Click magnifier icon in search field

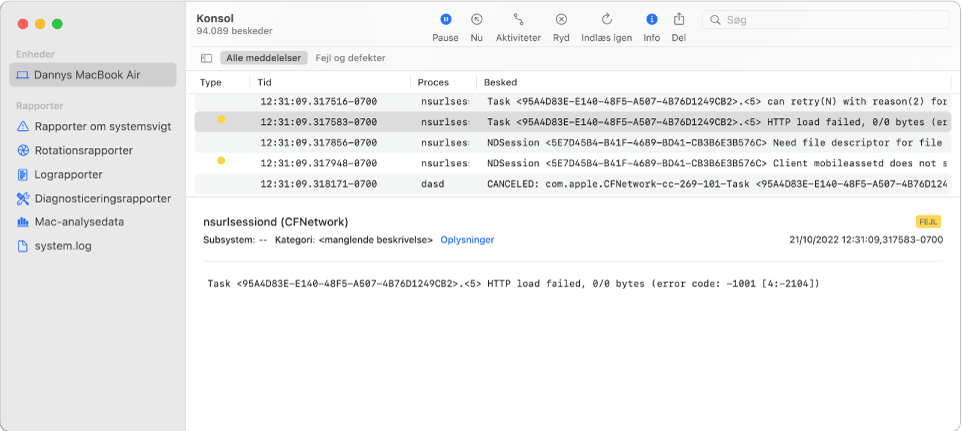(x=715, y=20)
